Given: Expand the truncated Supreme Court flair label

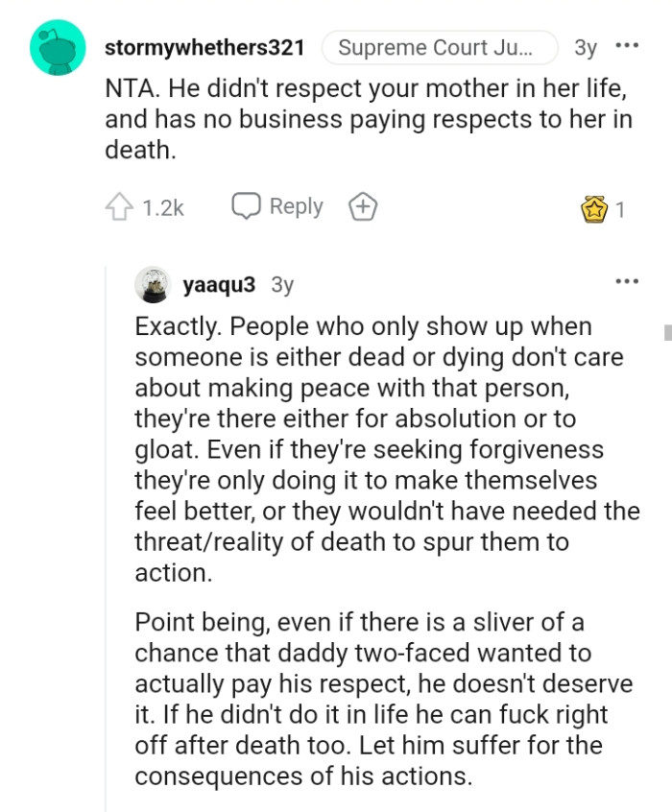Looking at the screenshot, I should (440, 46).
